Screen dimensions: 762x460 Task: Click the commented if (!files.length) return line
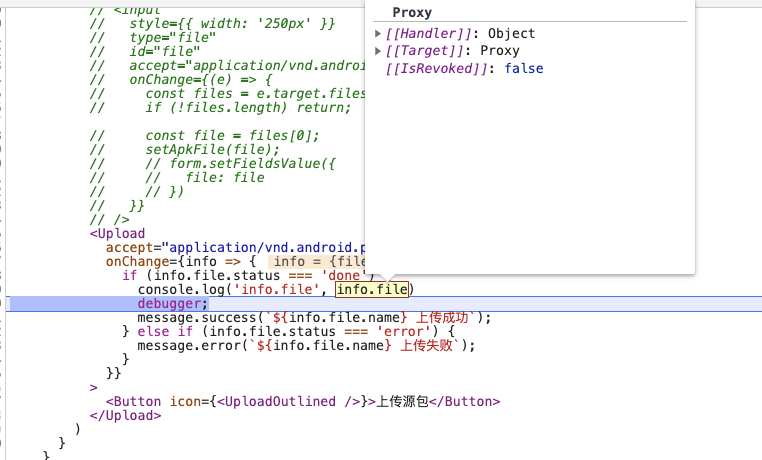(248, 107)
